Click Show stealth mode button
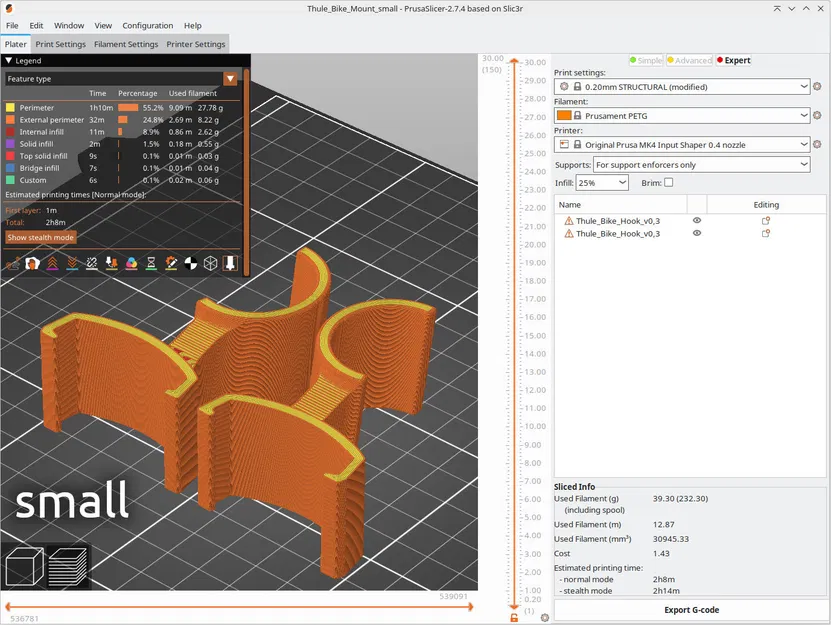 (41, 237)
